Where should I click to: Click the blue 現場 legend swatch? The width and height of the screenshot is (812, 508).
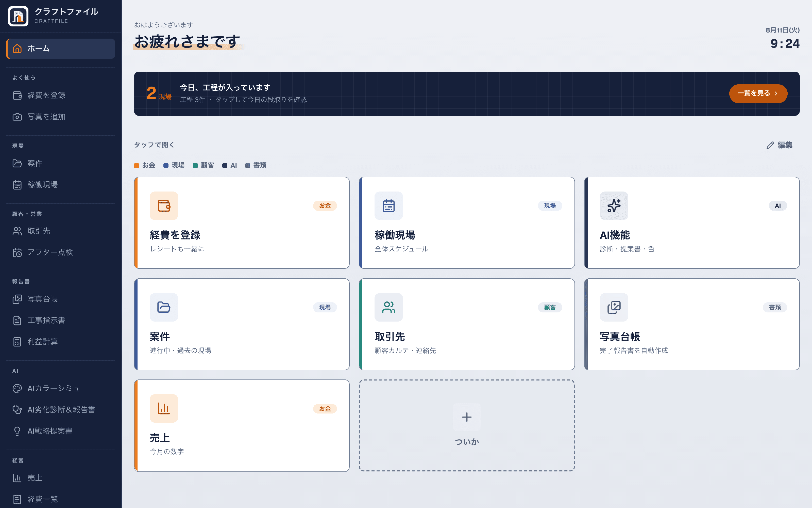tap(166, 165)
